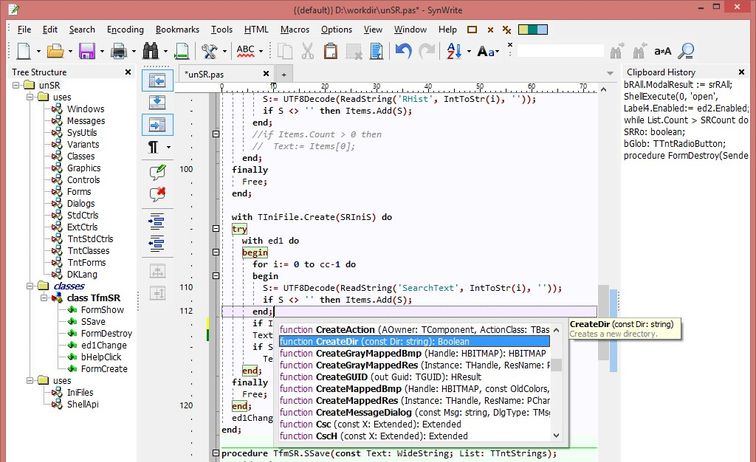The width and height of the screenshot is (756, 462).
Task: Click the Go to line icon
Action: [182, 51]
